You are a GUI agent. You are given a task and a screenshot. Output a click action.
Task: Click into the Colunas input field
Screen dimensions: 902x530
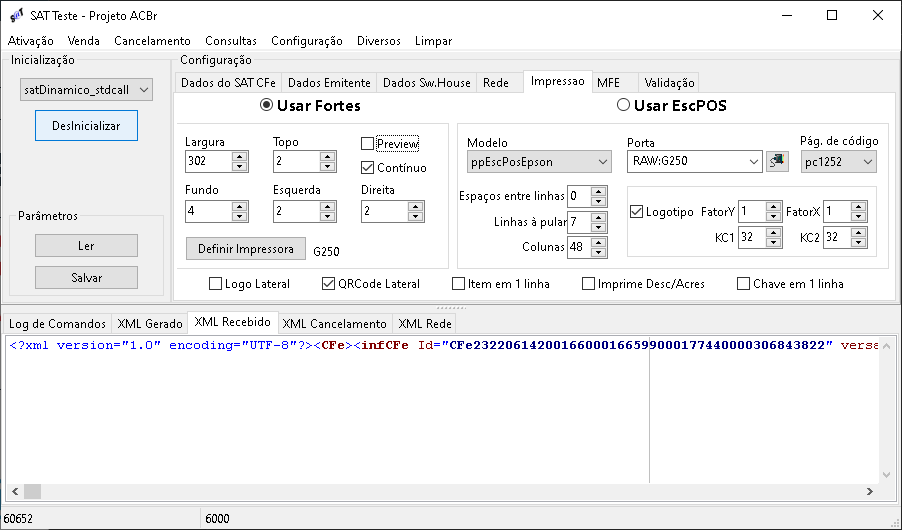click(579, 247)
